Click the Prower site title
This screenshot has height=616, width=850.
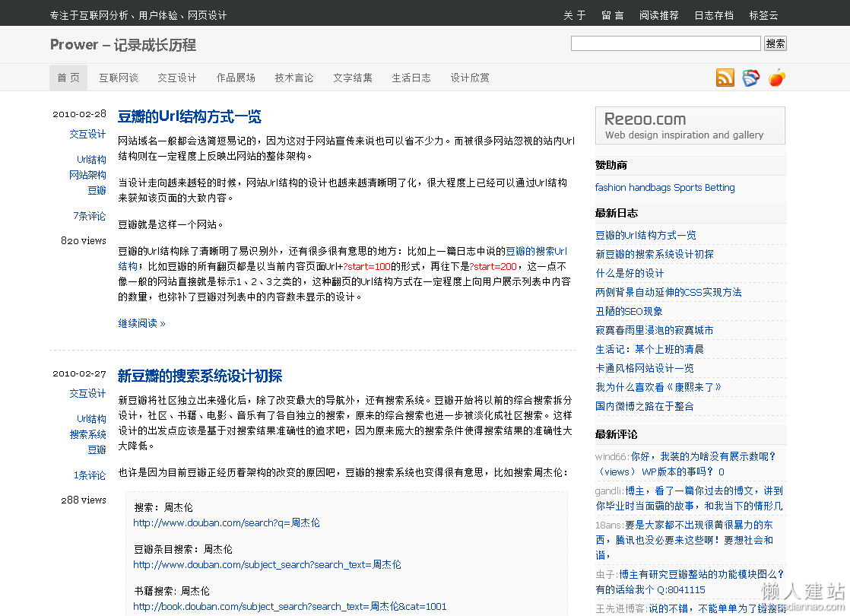point(123,44)
